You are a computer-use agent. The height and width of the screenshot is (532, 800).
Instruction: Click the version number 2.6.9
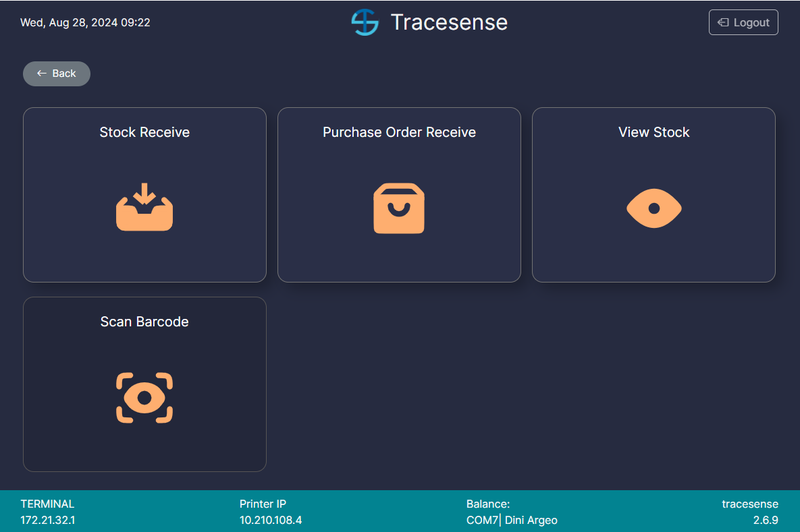pos(765,520)
